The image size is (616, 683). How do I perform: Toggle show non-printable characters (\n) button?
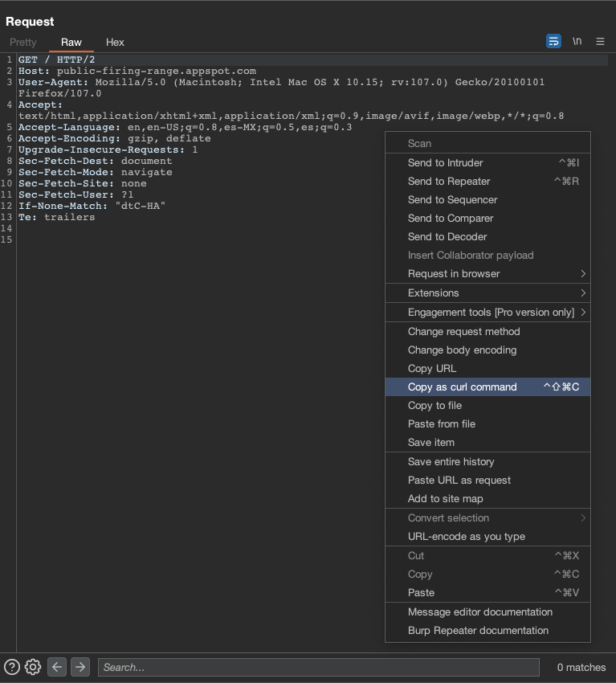577,41
